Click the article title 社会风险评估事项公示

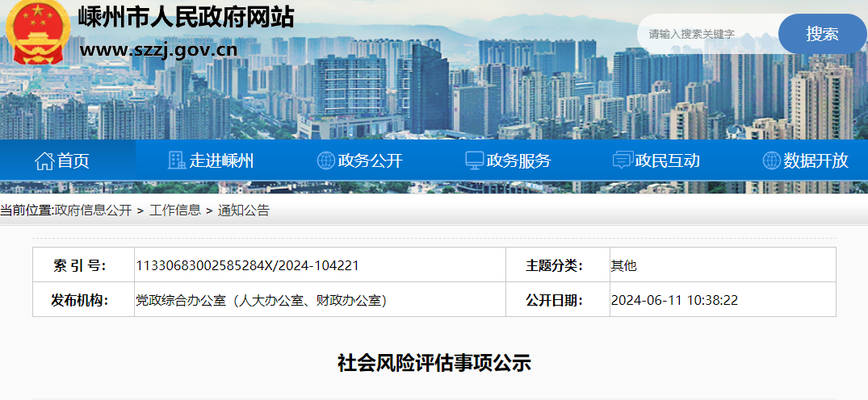[434, 363]
